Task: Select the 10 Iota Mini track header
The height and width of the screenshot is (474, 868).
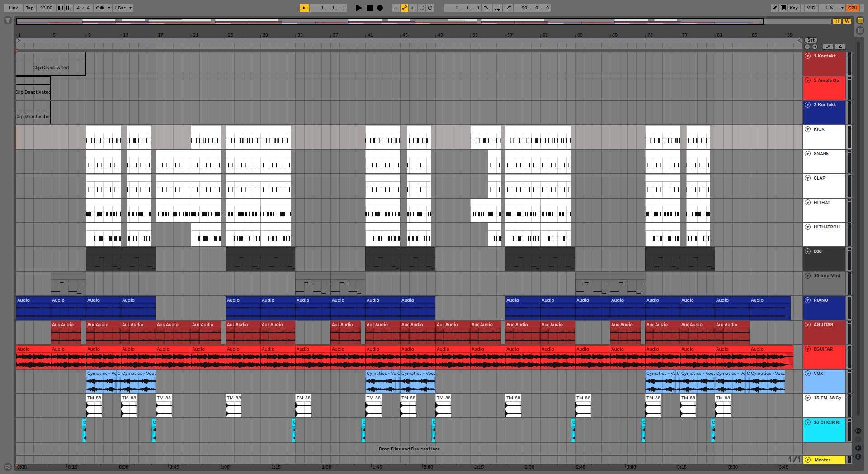Action: click(824, 284)
